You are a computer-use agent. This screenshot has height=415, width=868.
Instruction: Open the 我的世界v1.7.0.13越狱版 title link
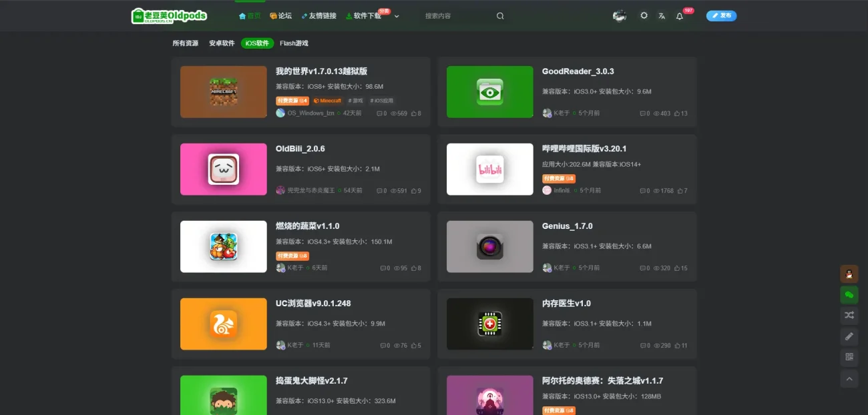click(322, 71)
